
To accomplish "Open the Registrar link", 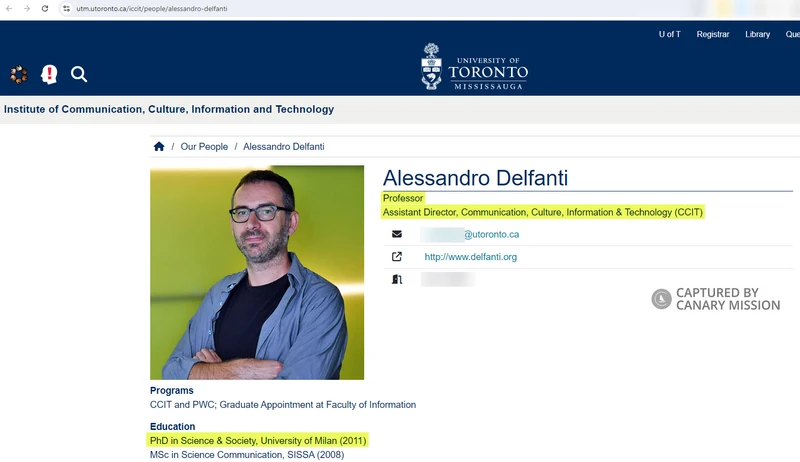I will point(713,34).
